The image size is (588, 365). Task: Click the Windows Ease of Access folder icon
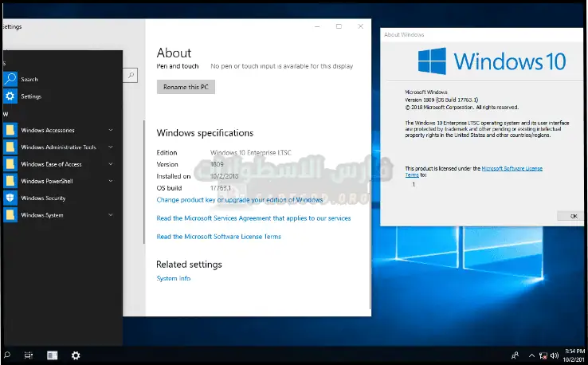click(10, 164)
